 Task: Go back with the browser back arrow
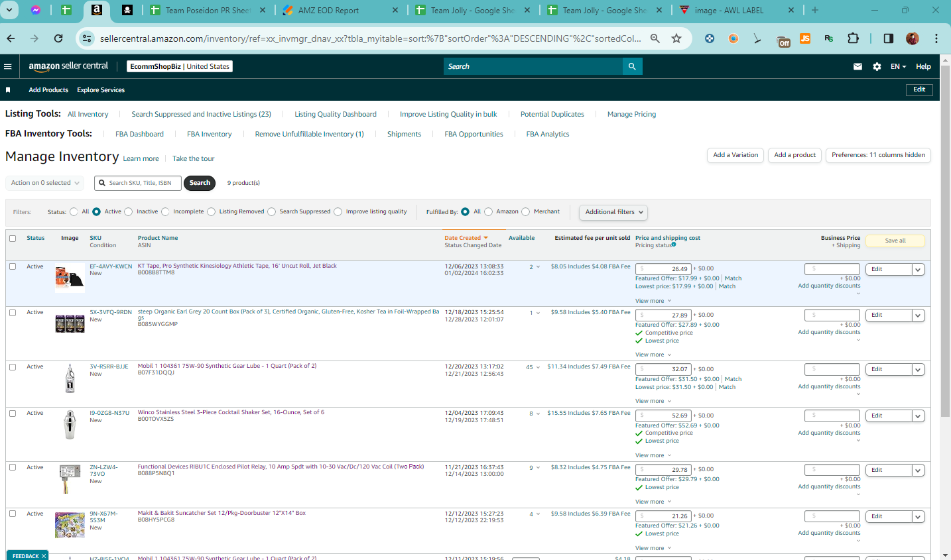click(x=11, y=38)
